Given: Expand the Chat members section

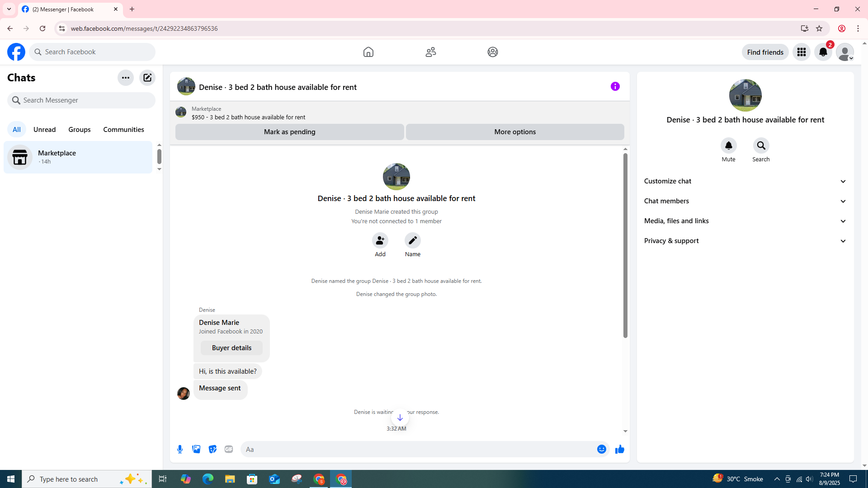Looking at the screenshot, I should [745, 201].
